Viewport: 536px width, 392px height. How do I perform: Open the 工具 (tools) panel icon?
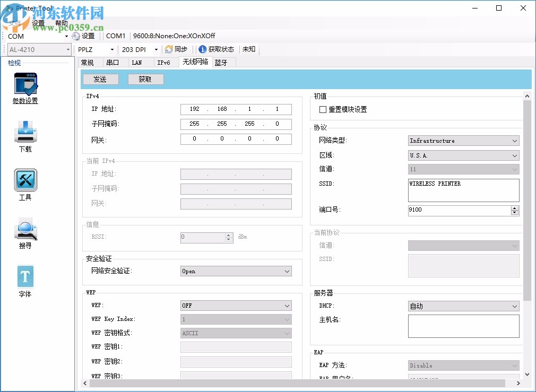pyautogui.click(x=24, y=180)
